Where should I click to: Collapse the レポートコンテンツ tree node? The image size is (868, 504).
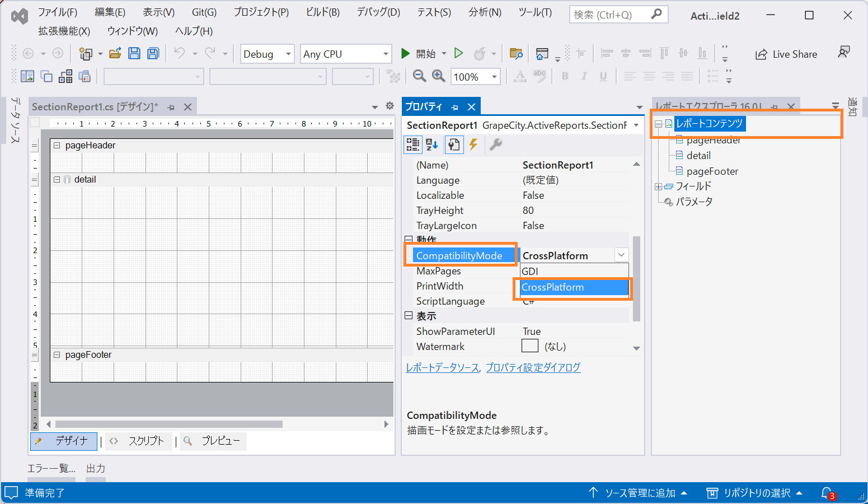coord(659,124)
